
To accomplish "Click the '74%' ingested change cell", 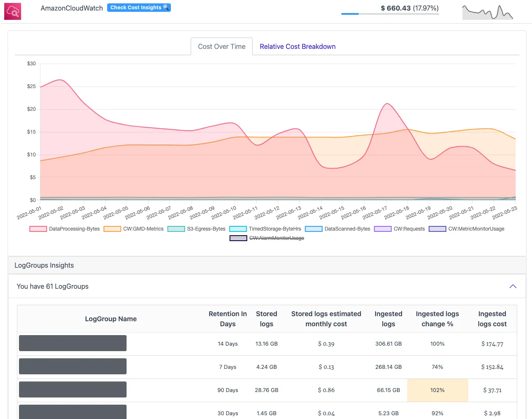I will tap(437, 367).
